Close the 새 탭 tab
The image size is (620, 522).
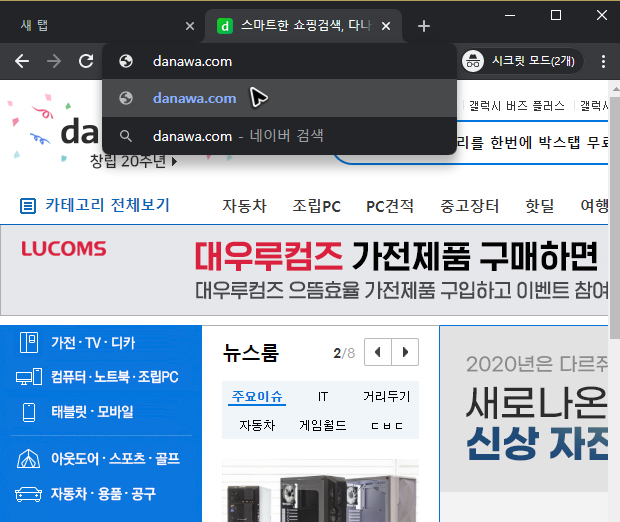190,26
